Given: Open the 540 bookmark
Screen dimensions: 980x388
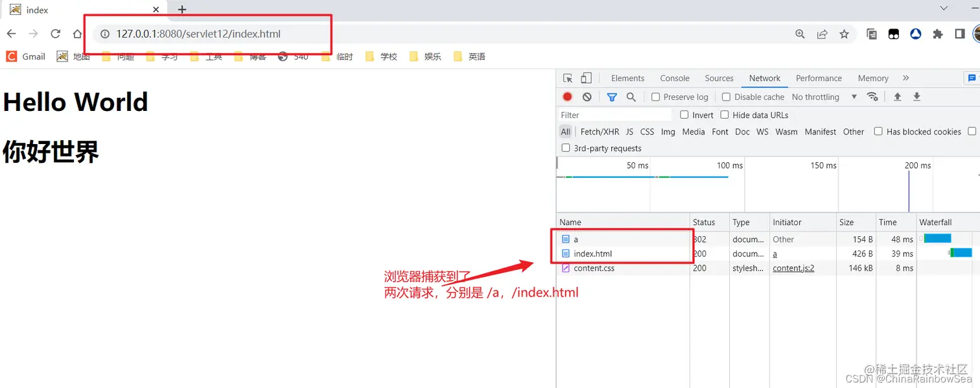Looking at the screenshot, I should click(x=293, y=56).
